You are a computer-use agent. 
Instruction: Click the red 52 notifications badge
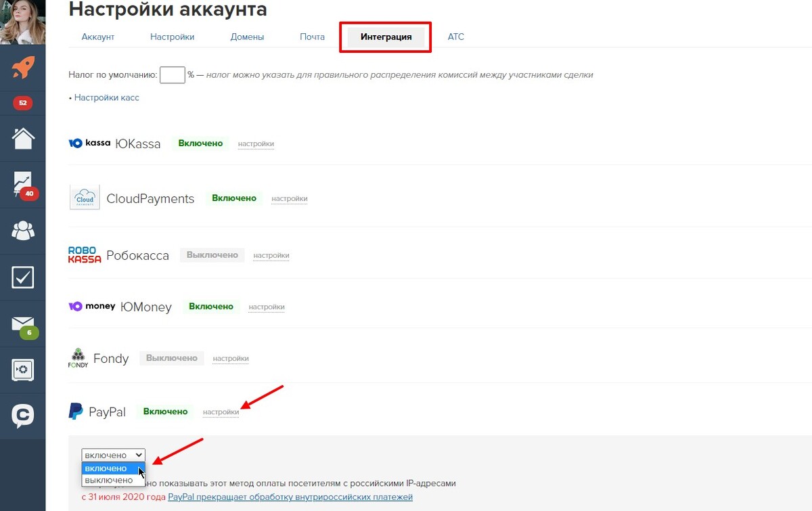click(23, 103)
